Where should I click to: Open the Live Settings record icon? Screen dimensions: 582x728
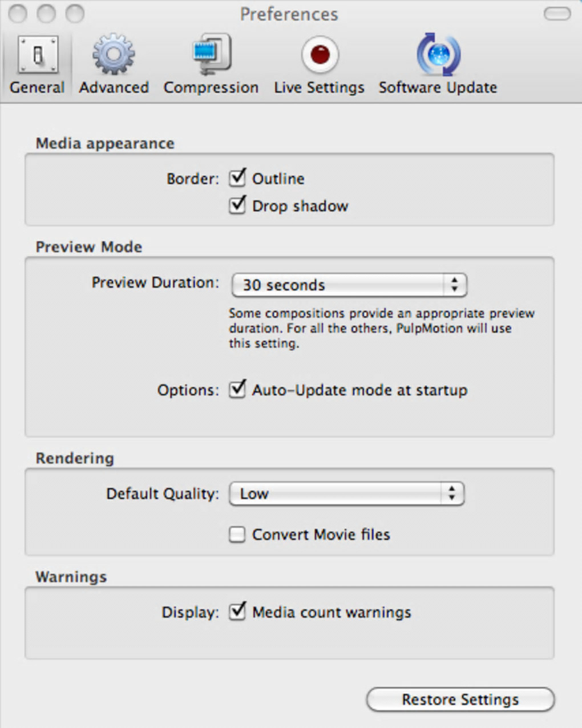point(320,55)
